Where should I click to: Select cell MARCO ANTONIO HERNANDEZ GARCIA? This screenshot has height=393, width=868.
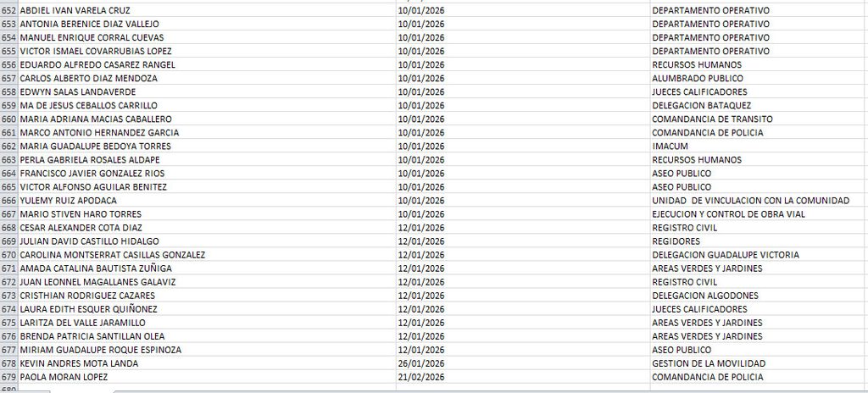[207, 132]
